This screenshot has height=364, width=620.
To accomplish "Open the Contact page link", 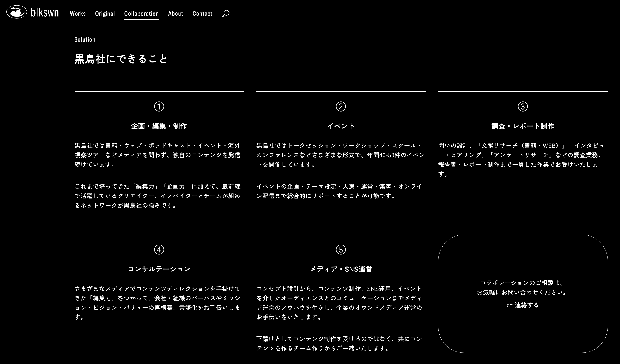I will pos(202,14).
